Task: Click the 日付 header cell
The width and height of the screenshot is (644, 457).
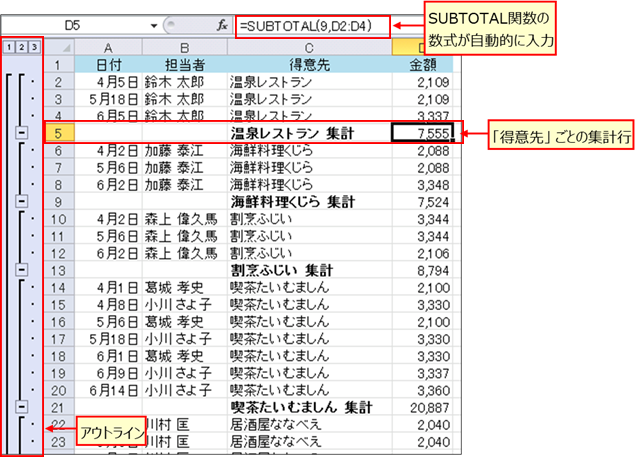Action: [108, 64]
